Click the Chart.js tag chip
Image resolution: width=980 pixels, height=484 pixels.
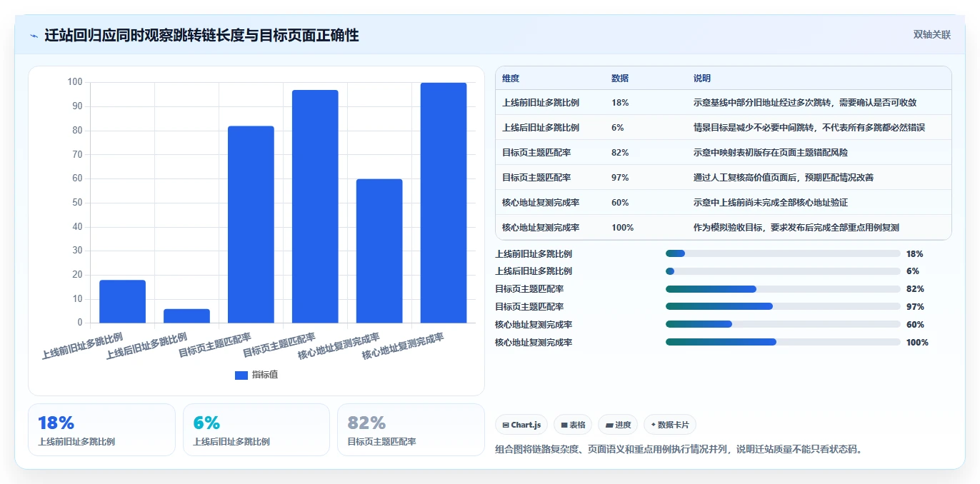[521, 425]
